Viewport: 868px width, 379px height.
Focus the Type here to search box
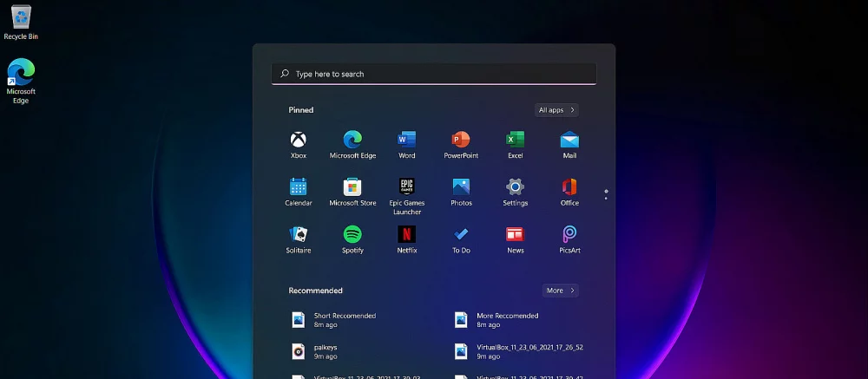coord(434,74)
